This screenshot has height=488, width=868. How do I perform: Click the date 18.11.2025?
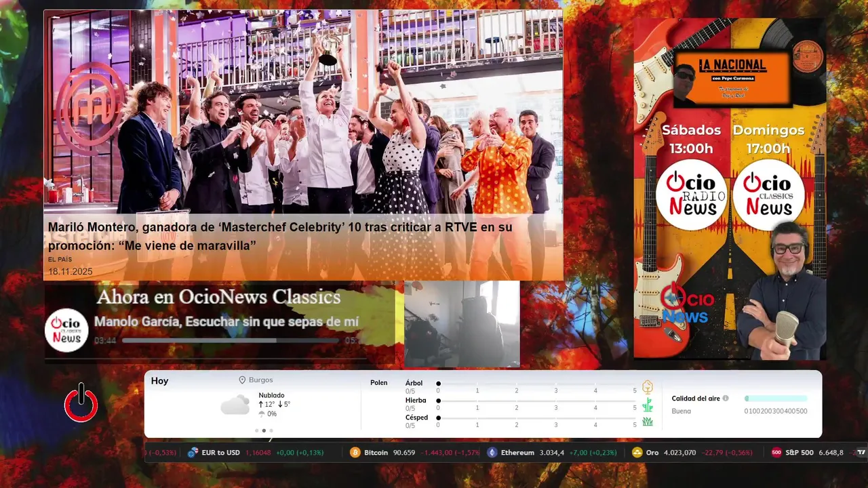click(70, 272)
